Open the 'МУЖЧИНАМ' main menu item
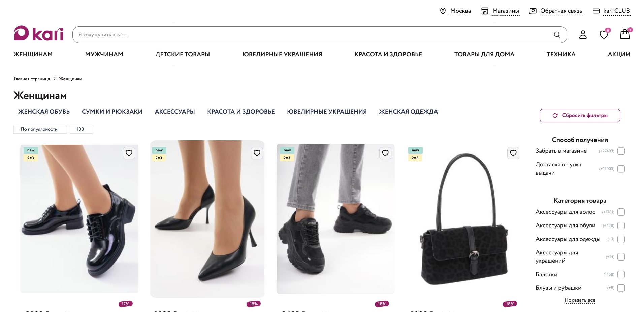 pyautogui.click(x=104, y=54)
